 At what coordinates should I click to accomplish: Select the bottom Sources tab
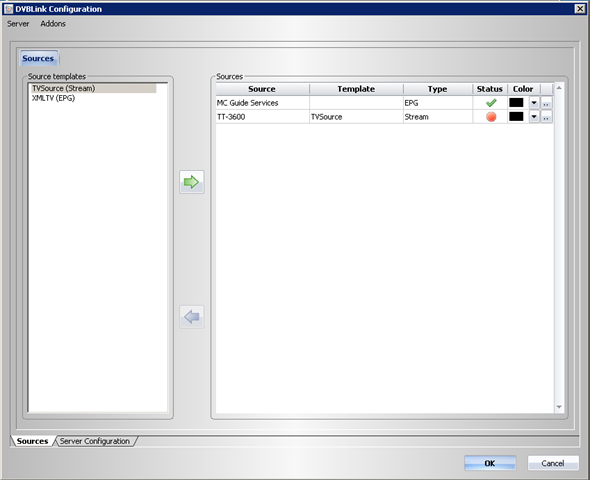tap(32, 441)
